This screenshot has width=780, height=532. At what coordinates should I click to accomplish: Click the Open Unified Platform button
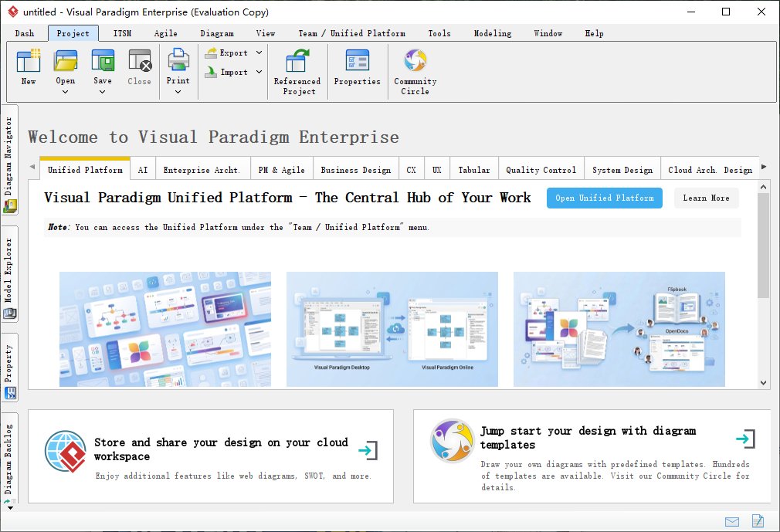pyautogui.click(x=605, y=198)
